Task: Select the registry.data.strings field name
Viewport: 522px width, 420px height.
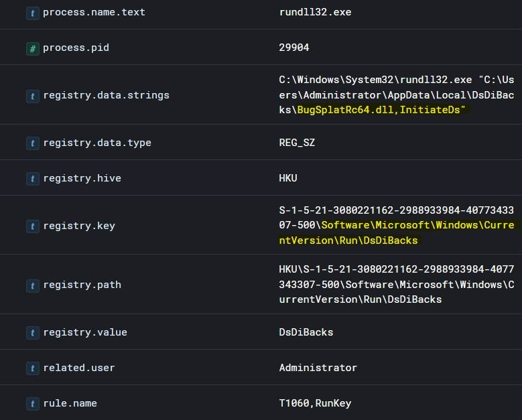Action: [x=106, y=95]
